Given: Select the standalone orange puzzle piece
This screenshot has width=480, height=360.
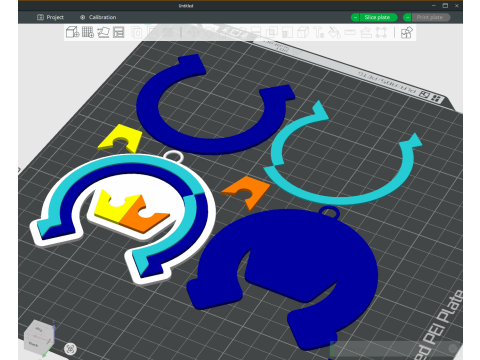Looking at the screenshot, I should (257, 187).
